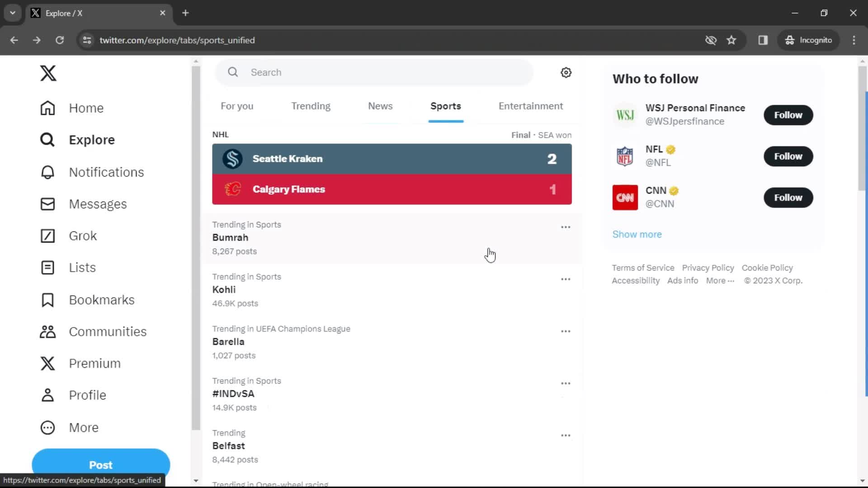Click the more options button for Bumrah
Viewport: 868px width, 488px height.
(x=565, y=226)
